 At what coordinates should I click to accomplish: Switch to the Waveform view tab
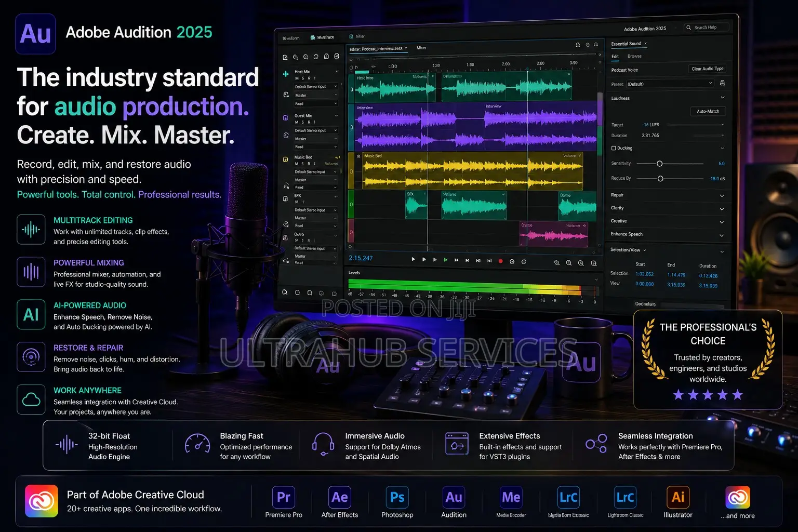pos(291,38)
